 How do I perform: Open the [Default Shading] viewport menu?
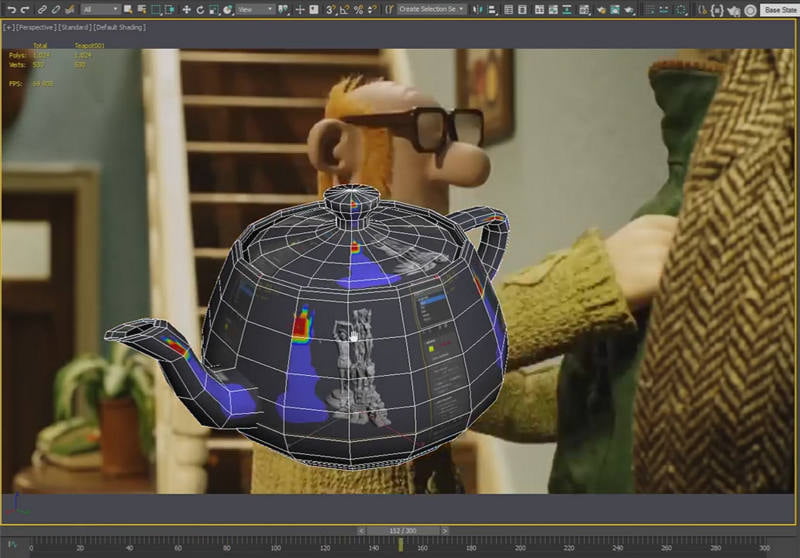120,28
